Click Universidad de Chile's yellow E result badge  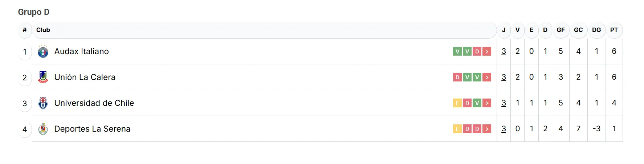(457, 103)
